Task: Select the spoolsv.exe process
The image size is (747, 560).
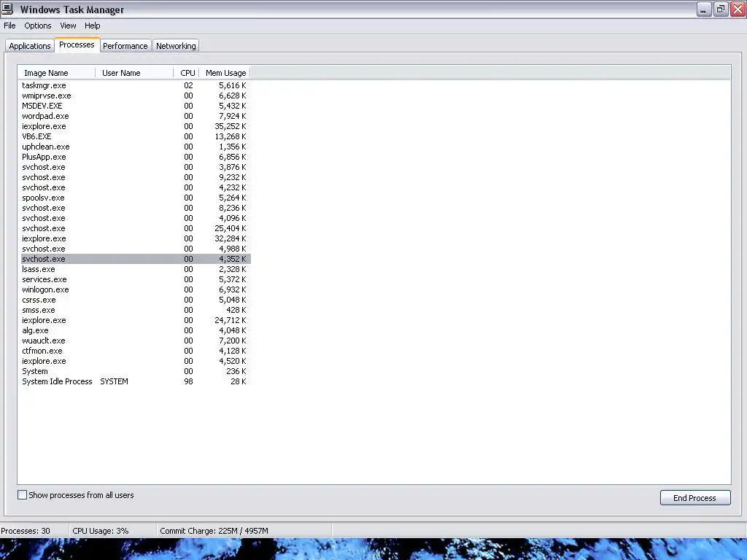Action: click(135, 198)
